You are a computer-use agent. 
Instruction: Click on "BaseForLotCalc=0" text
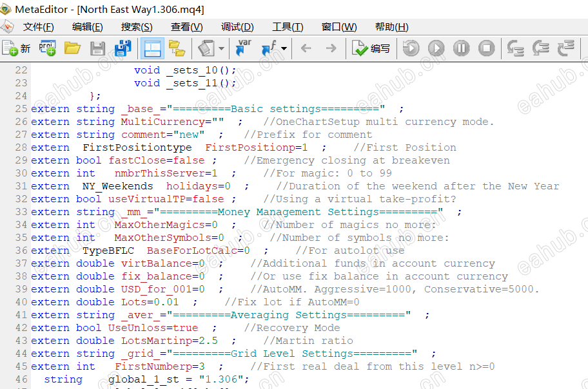(x=198, y=251)
